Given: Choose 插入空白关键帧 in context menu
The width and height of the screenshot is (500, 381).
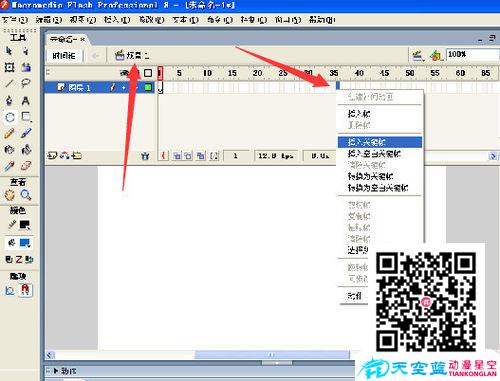Looking at the screenshot, I should 380,154.
